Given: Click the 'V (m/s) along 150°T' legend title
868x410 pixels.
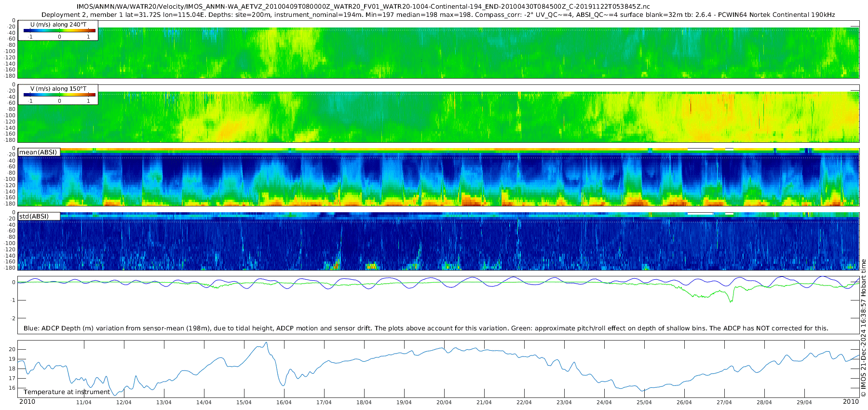Looking at the screenshot, I should tap(58, 89).
